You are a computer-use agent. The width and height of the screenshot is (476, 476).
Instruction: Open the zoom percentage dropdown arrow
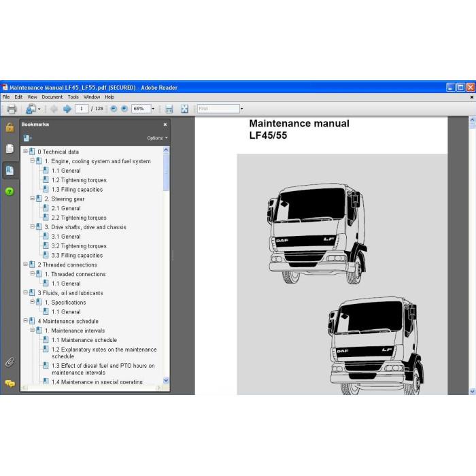click(x=153, y=109)
